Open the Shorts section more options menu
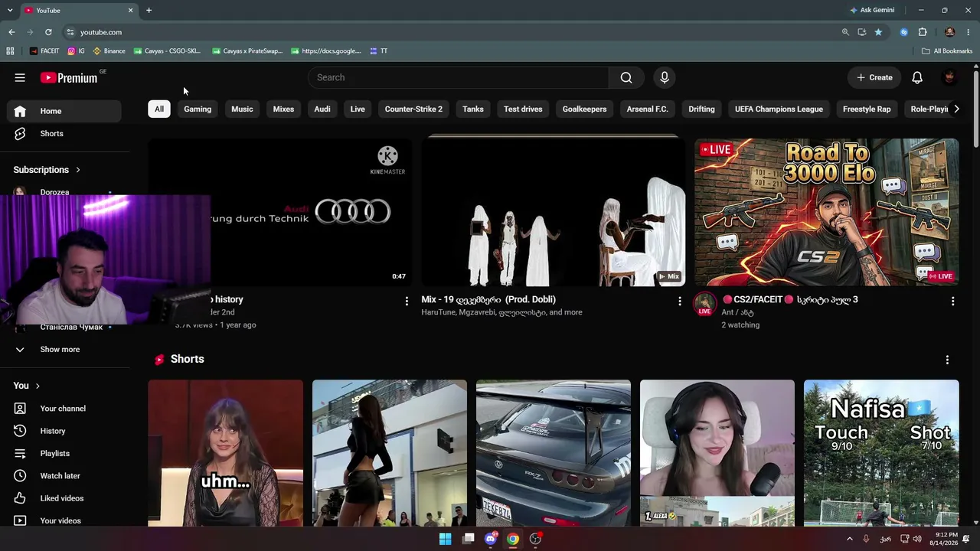The height and width of the screenshot is (551, 980). click(947, 360)
